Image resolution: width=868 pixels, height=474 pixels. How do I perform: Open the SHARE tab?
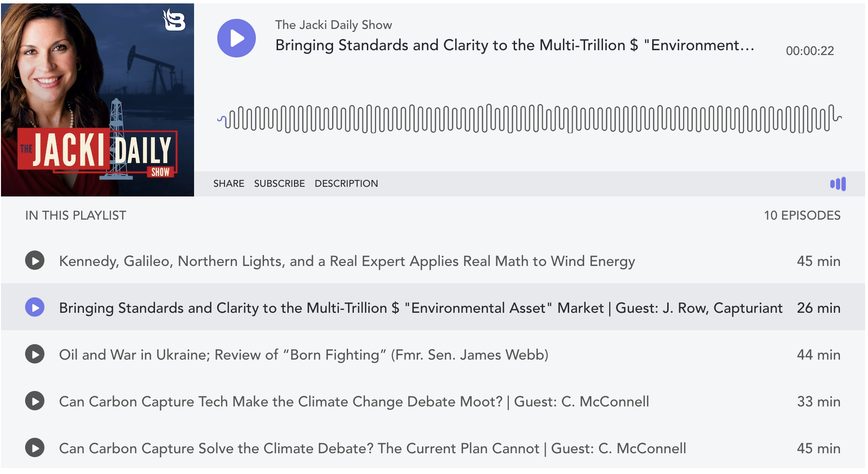[228, 184]
